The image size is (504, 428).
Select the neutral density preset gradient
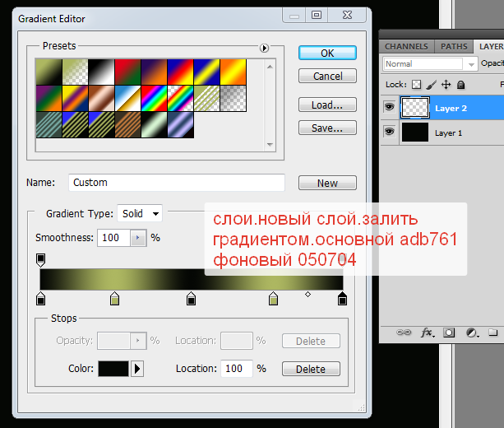pyautogui.click(x=234, y=99)
